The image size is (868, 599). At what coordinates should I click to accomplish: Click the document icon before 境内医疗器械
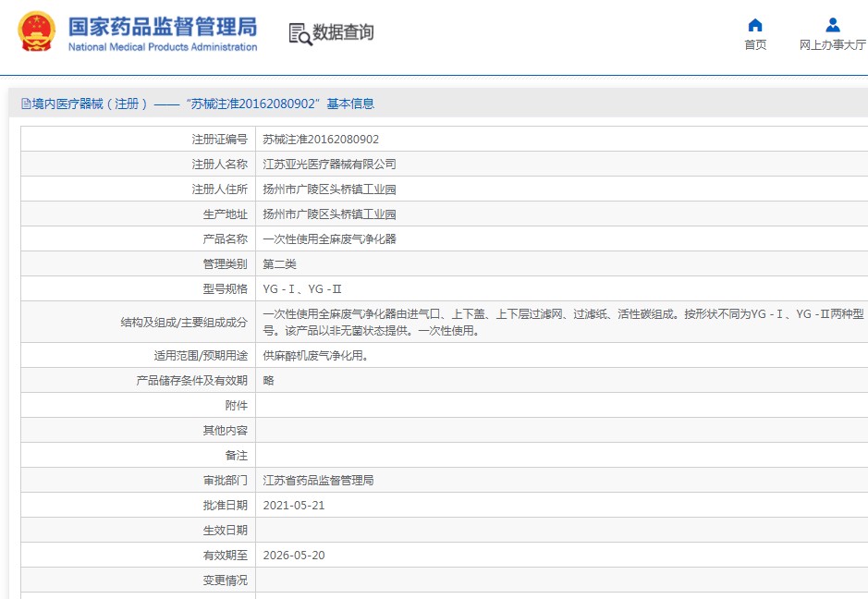click(x=26, y=104)
